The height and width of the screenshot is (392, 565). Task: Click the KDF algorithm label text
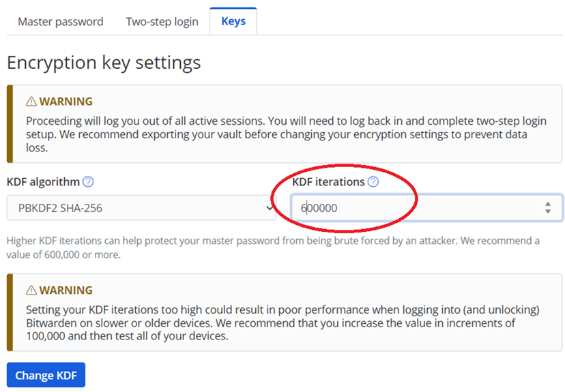coord(43,182)
